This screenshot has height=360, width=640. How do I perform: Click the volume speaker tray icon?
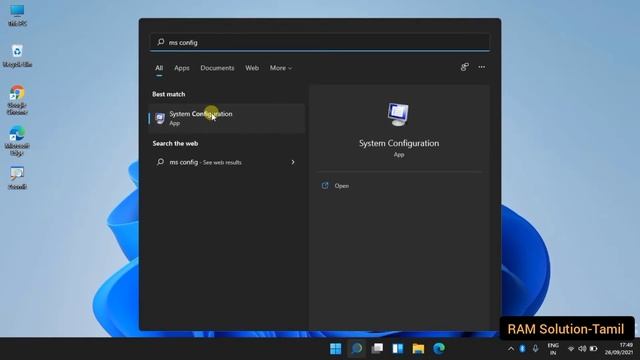582,349
